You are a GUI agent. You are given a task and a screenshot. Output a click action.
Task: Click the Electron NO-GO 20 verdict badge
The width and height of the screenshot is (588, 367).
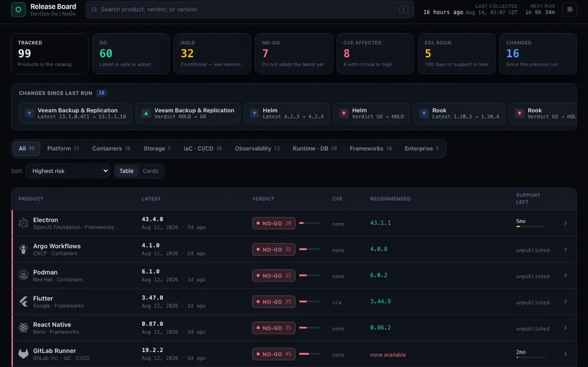click(274, 223)
